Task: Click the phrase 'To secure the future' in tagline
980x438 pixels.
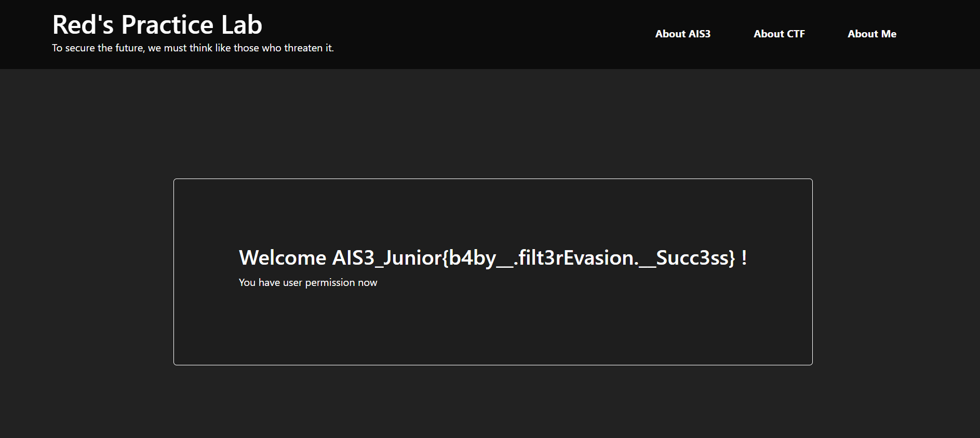Action: tap(98, 48)
